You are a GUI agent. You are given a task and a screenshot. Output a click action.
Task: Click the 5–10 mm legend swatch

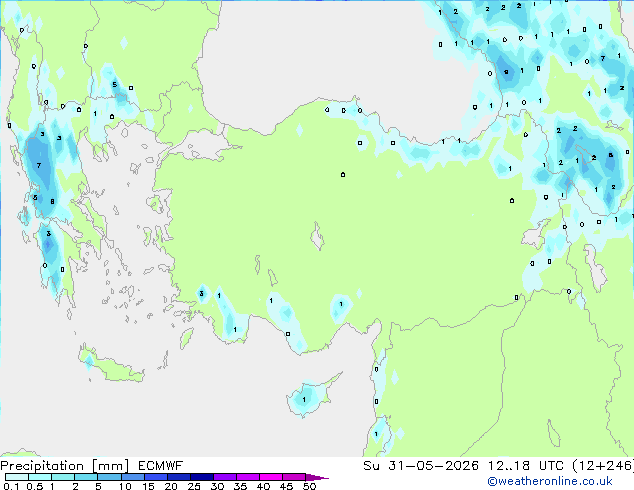tap(109, 477)
